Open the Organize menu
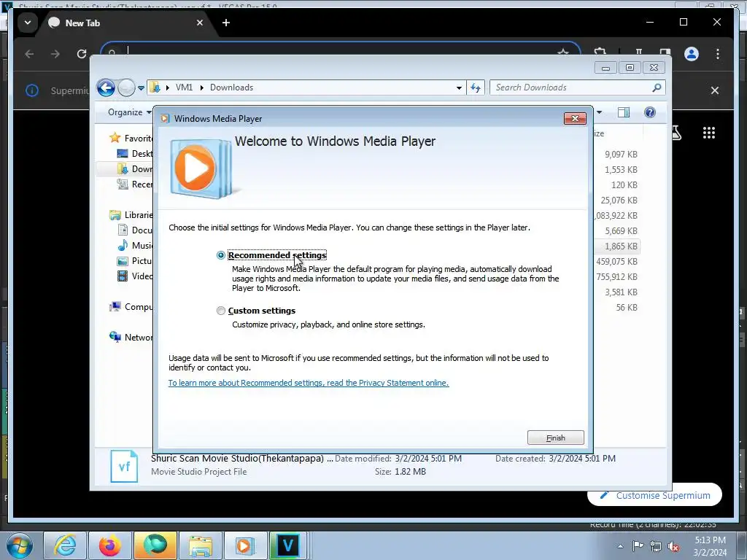The width and height of the screenshot is (747, 560). [x=129, y=112]
